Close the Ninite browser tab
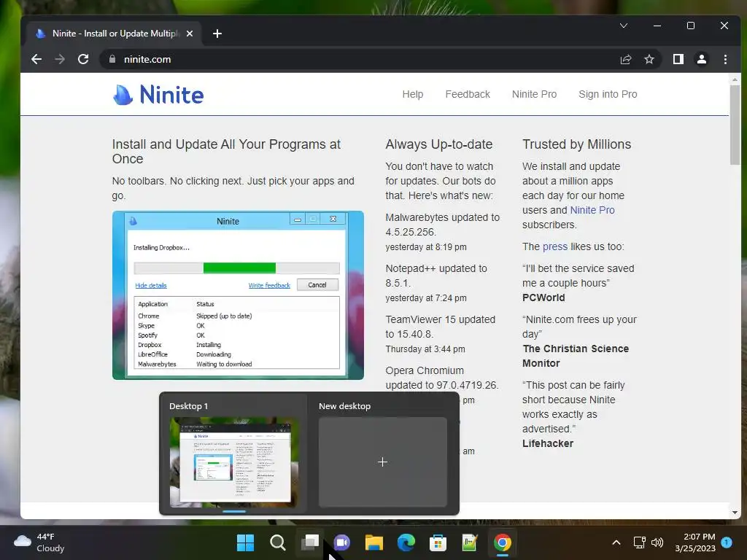The height and width of the screenshot is (560, 747). [190, 34]
